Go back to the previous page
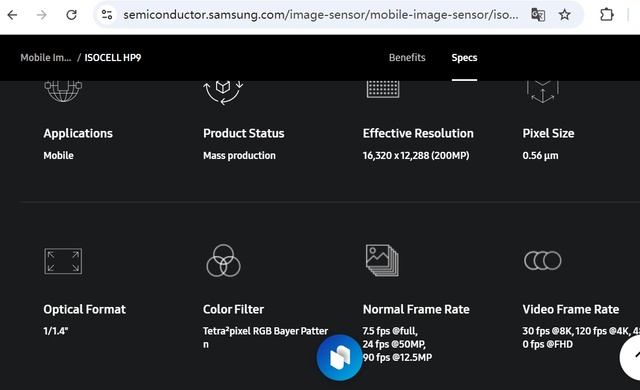This screenshot has width=640, height=390. coord(13,15)
